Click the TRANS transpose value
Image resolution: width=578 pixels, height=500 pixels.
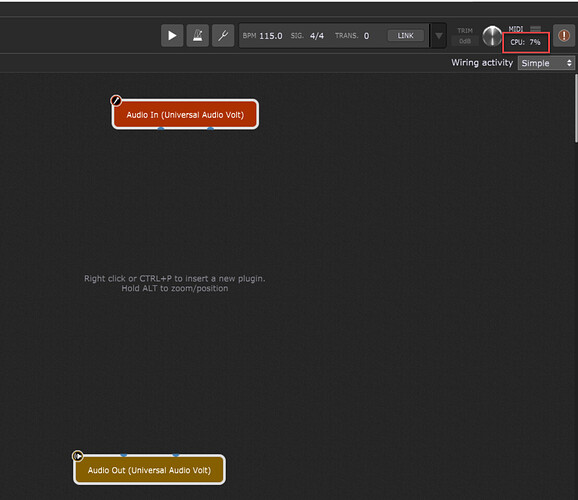click(366, 36)
